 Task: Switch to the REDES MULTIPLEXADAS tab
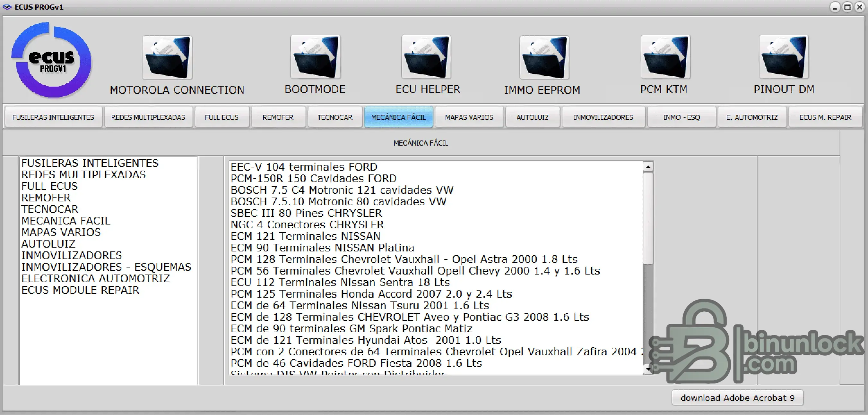point(148,117)
